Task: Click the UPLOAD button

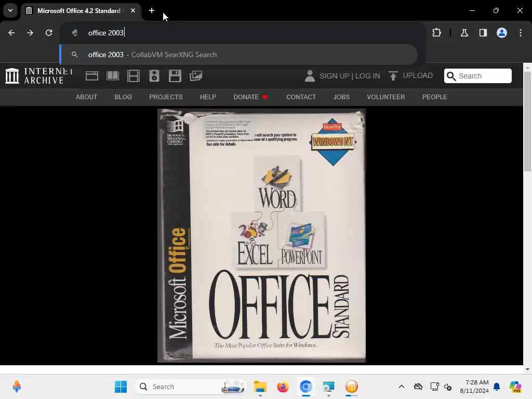Action: tap(410, 76)
